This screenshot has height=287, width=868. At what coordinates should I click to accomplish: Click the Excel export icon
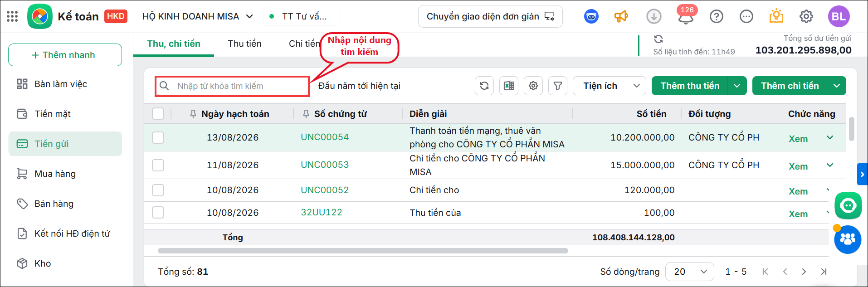tap(509, 86)
